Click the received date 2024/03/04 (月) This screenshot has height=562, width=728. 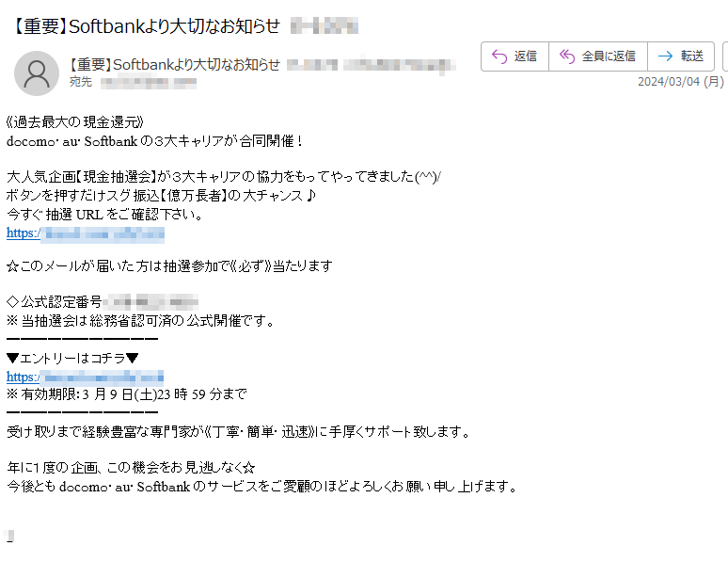click(x=681, y=82)
